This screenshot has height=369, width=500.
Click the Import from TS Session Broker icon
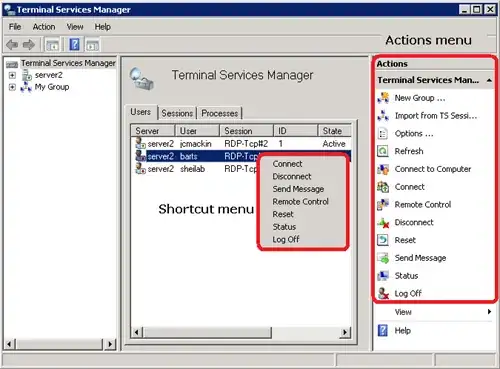tap(383, 115)
